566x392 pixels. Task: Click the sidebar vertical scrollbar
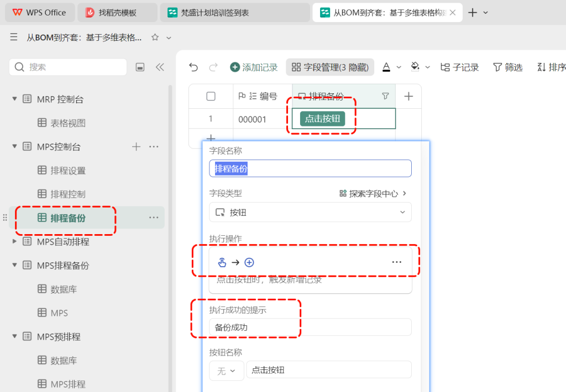170,238
